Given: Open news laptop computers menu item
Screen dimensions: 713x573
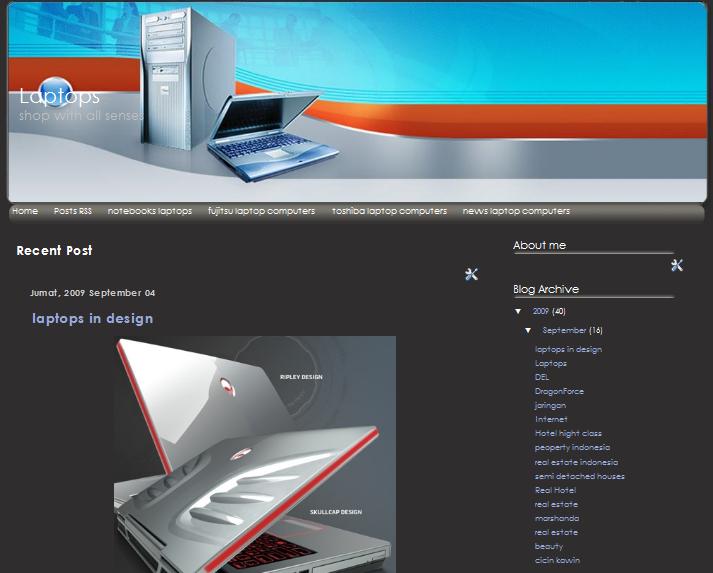Looking at the screenshot, I should click(516, 211).
